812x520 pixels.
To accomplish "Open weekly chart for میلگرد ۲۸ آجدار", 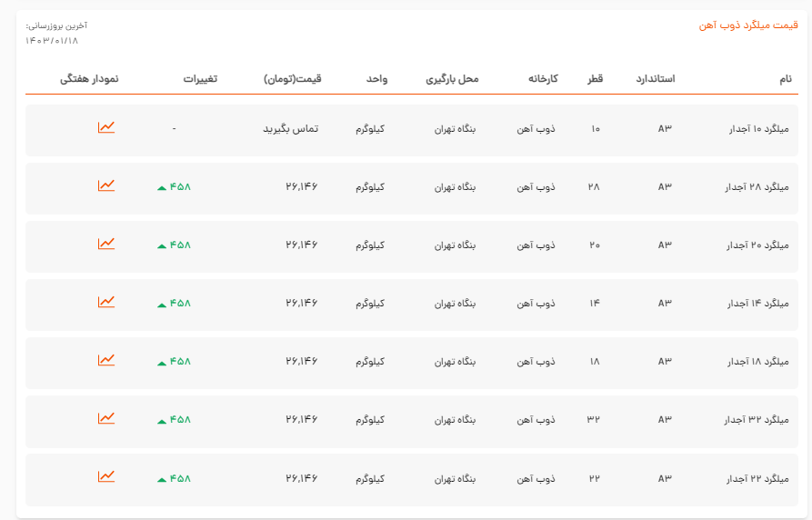I will click(106, 185).
